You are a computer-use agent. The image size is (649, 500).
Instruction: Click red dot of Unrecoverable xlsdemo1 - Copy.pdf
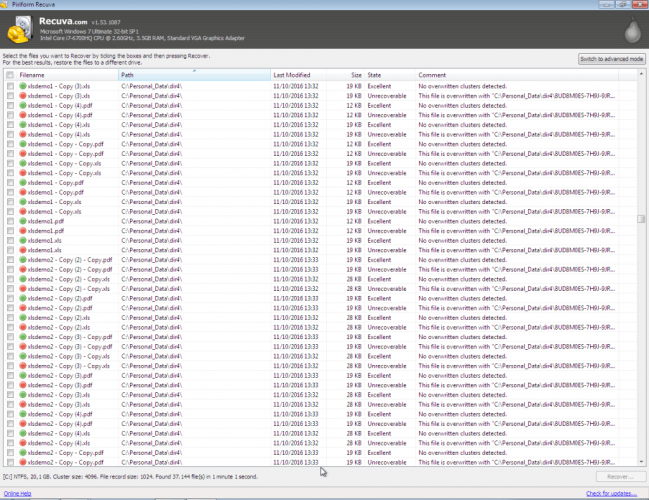(23, 192)
